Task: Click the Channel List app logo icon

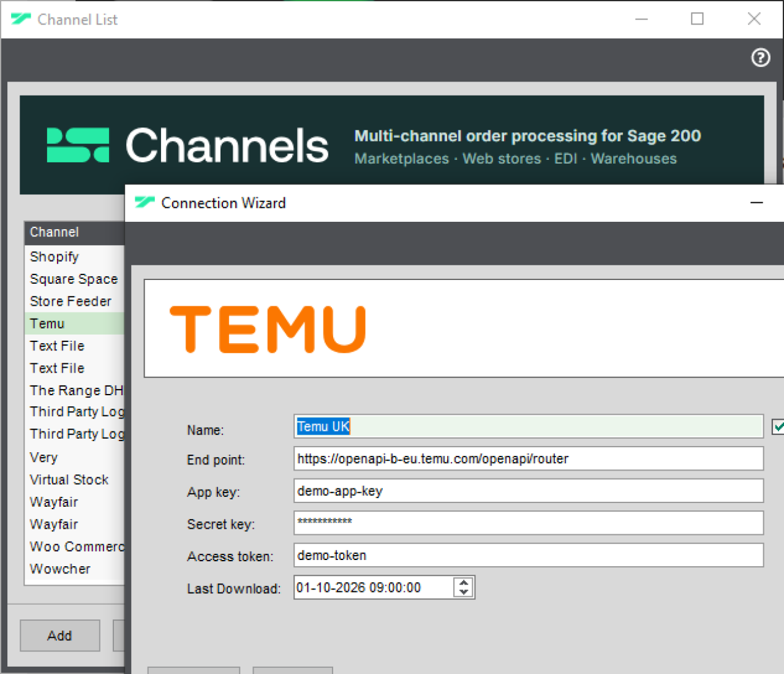Action: (x=21, y=19)
